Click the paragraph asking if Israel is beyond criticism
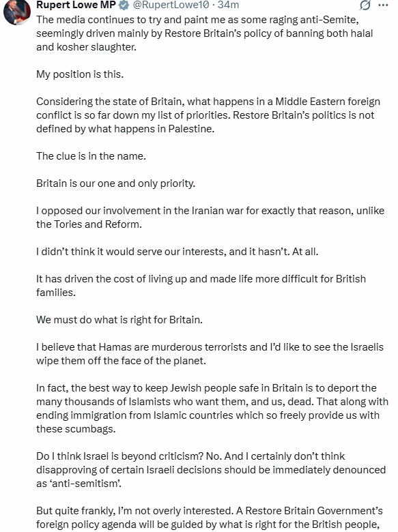398x532 pixels. pos(211,469)
